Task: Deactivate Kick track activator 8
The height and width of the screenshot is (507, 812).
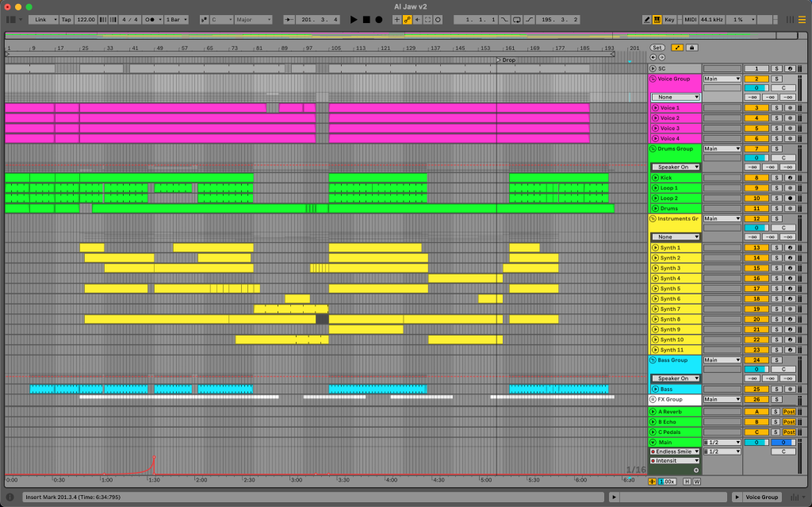Action: click(x=756, y=178)
